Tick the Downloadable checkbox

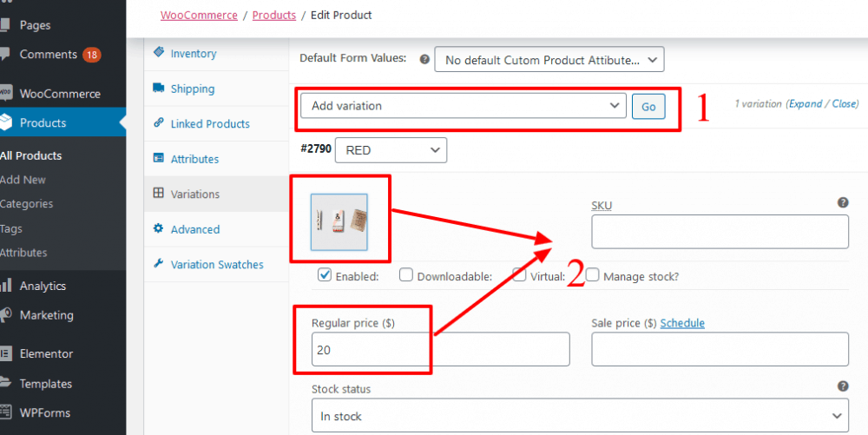[406, 274]
